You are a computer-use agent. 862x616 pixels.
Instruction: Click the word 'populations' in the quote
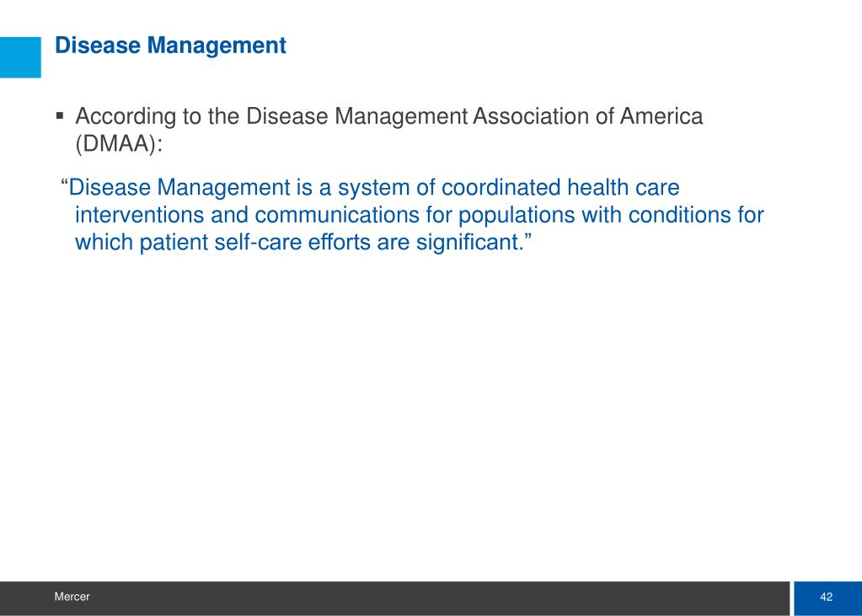click(517, 215)
